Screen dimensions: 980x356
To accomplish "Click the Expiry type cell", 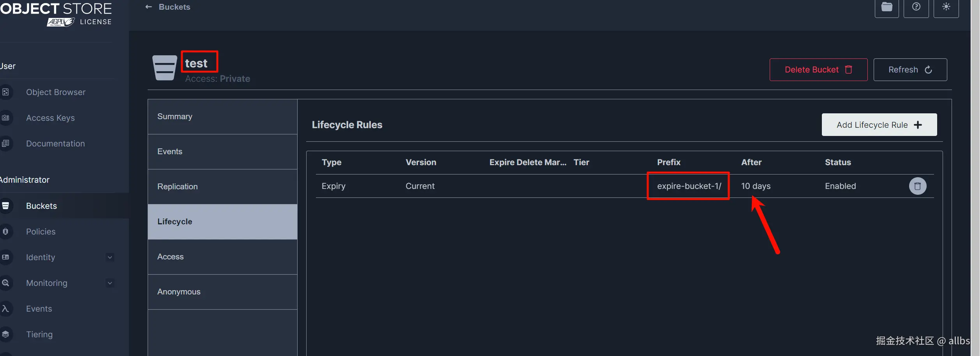I will tap(333, 186).
